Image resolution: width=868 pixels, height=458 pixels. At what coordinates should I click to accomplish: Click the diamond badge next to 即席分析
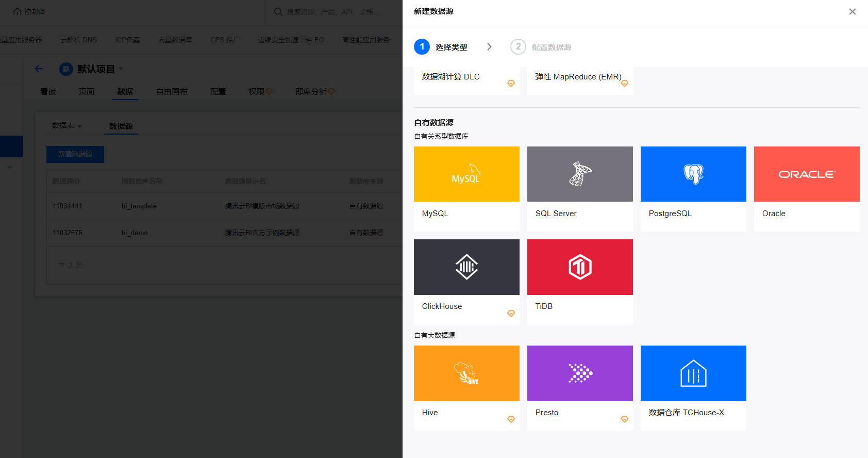331,92
